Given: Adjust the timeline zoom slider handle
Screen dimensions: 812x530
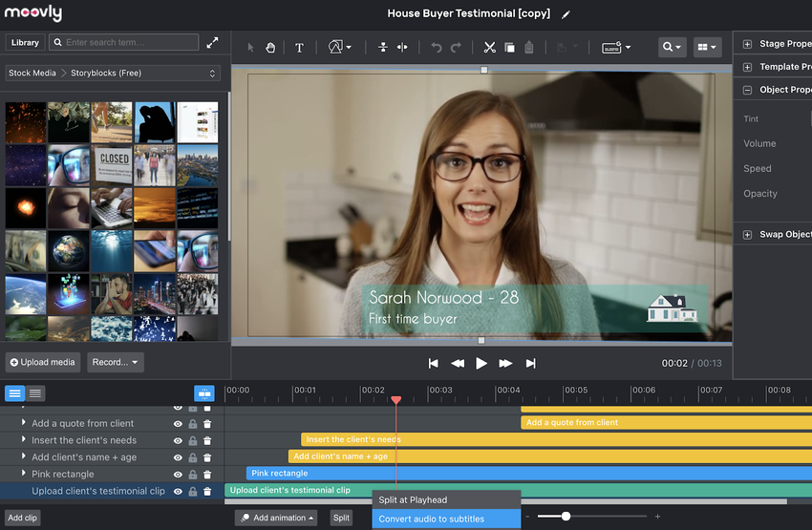Looking at the screenshot, I should 566,516.
